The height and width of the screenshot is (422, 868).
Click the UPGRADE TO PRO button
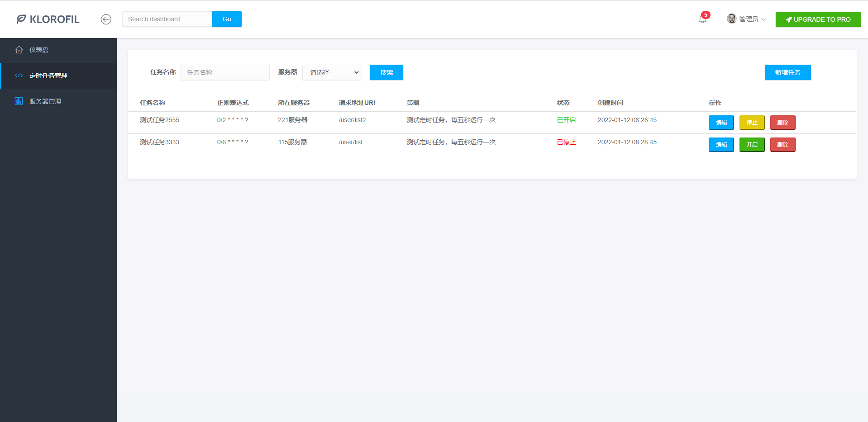[818, 19]
